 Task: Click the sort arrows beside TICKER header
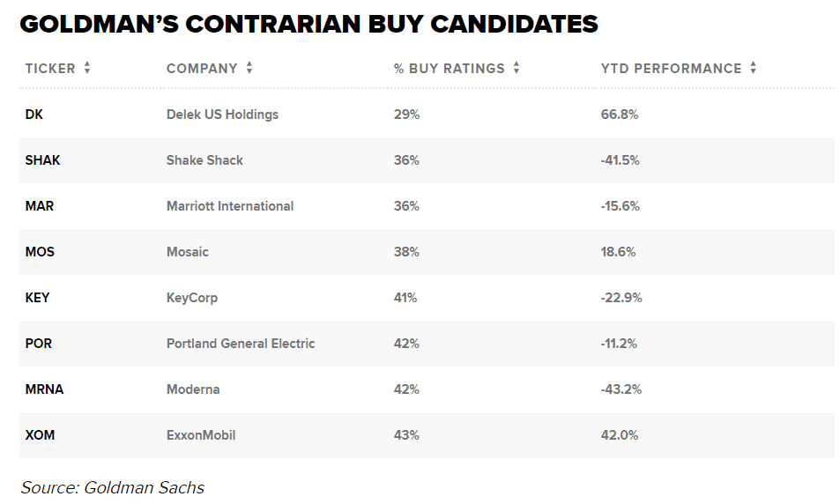point(87,69)
